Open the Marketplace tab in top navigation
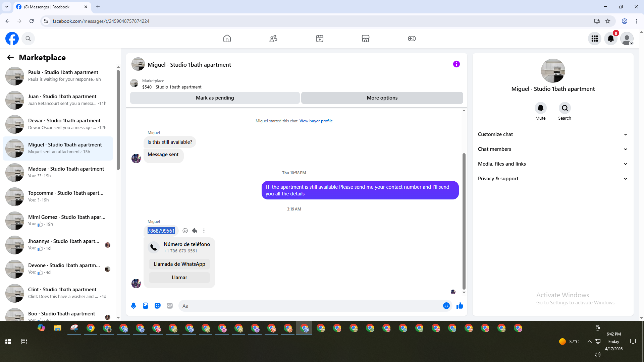 click(x=366, y=39)
